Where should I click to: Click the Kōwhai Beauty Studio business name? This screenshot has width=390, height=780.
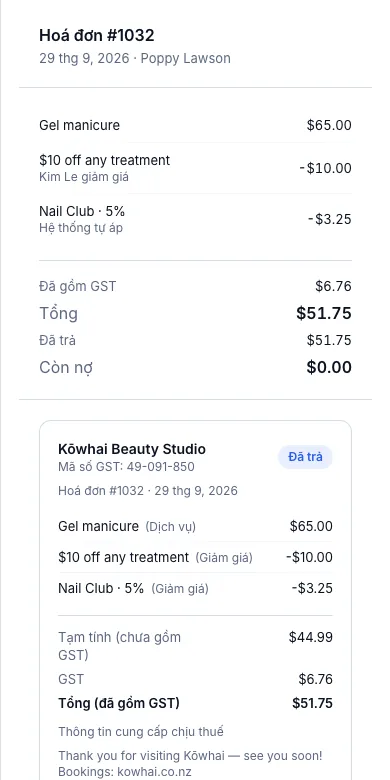132,449
